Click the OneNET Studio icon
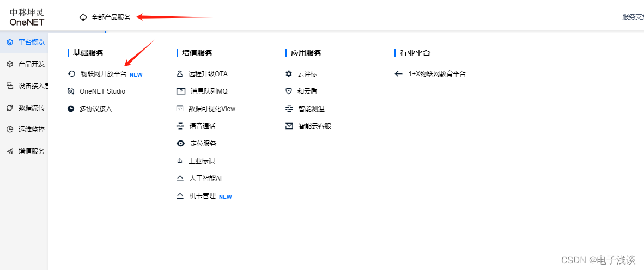This screenshot has height=270, width=644. 71,91
